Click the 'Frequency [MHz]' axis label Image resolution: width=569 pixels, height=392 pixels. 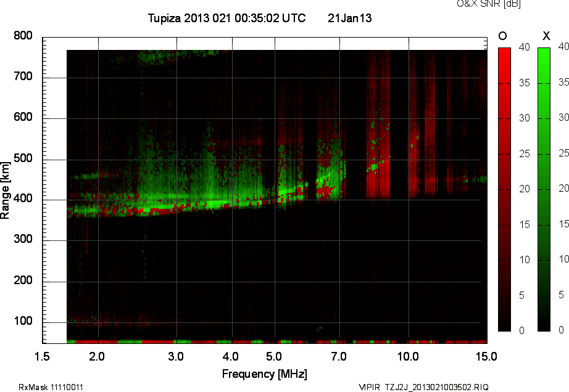(265, 374)
